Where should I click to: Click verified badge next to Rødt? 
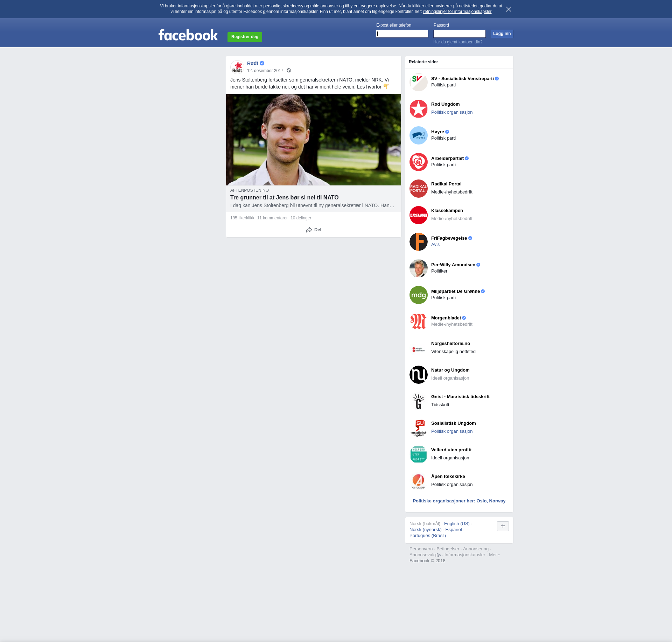coord(262,63)
